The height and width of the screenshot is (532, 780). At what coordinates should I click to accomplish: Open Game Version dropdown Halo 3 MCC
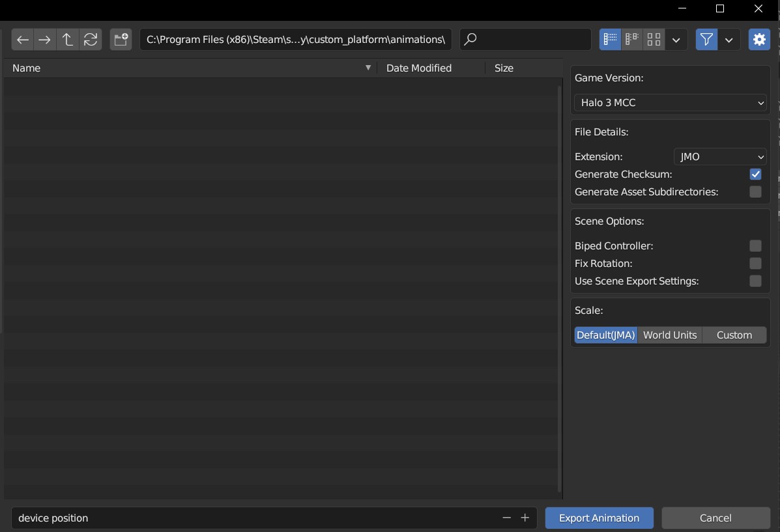click(x=670, y=102)
